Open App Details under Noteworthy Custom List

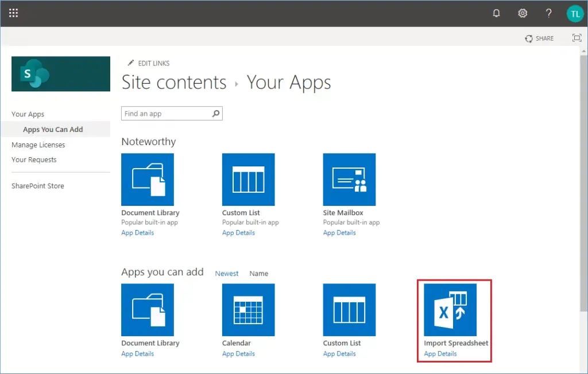[238, 233]
